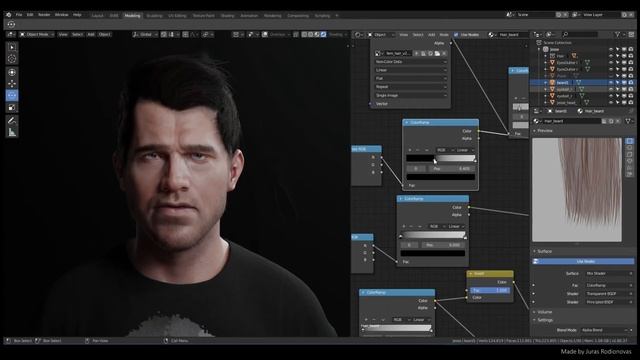640x360 pixels.
Task: Click the Surface Mix Shader button
Action: [x=609, y=273]
